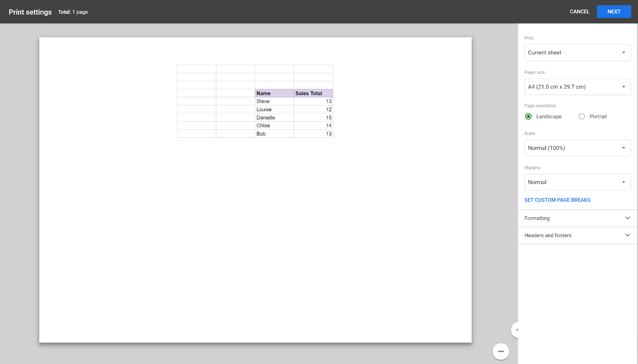The height and width of the screenshot is (364, 638).
Task: Open the Paper size dropdown
Action: tap(577, 87)
